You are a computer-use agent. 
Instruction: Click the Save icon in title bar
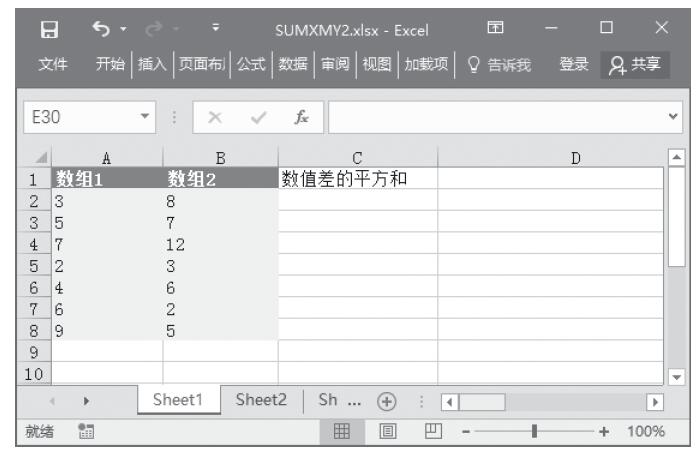point(44,21)
